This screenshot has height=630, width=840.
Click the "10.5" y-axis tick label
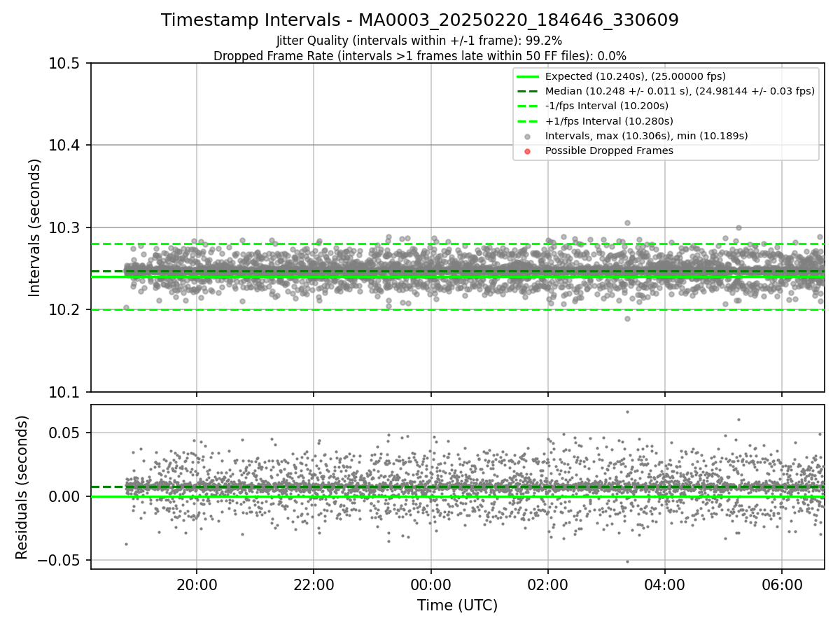coord(66,64)
